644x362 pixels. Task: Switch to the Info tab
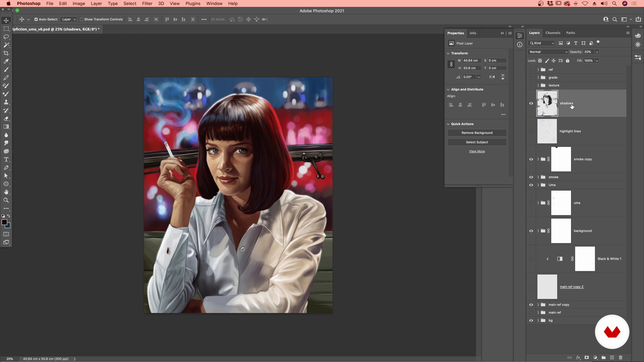pyautogui.click(x=473, y=33)
